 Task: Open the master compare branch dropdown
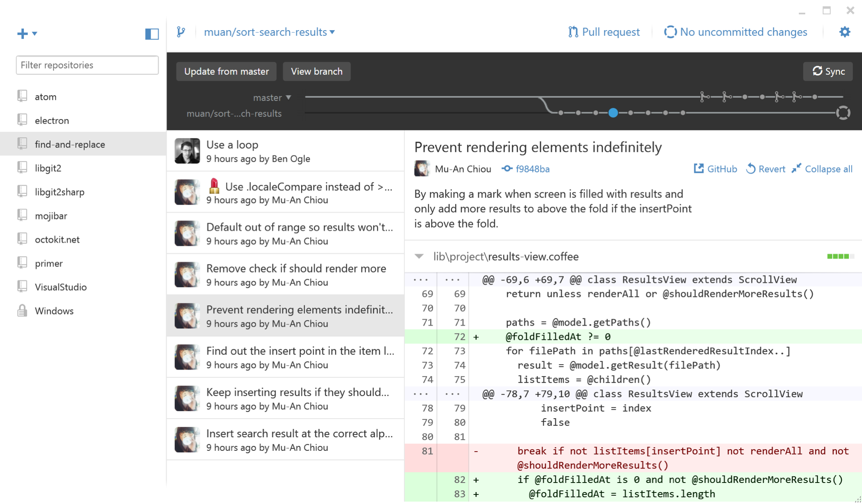click(x=272, y=97)
